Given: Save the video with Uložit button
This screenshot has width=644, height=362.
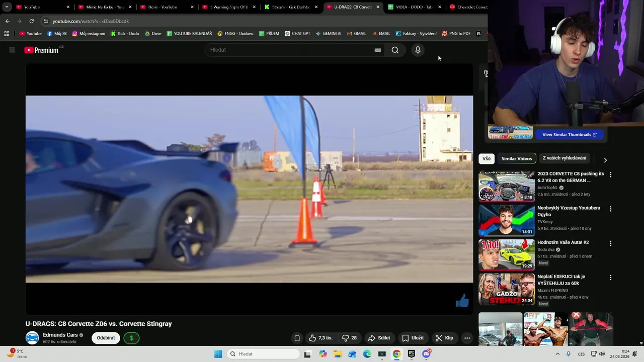Looking at the screenshot, I should pos(413,338).
